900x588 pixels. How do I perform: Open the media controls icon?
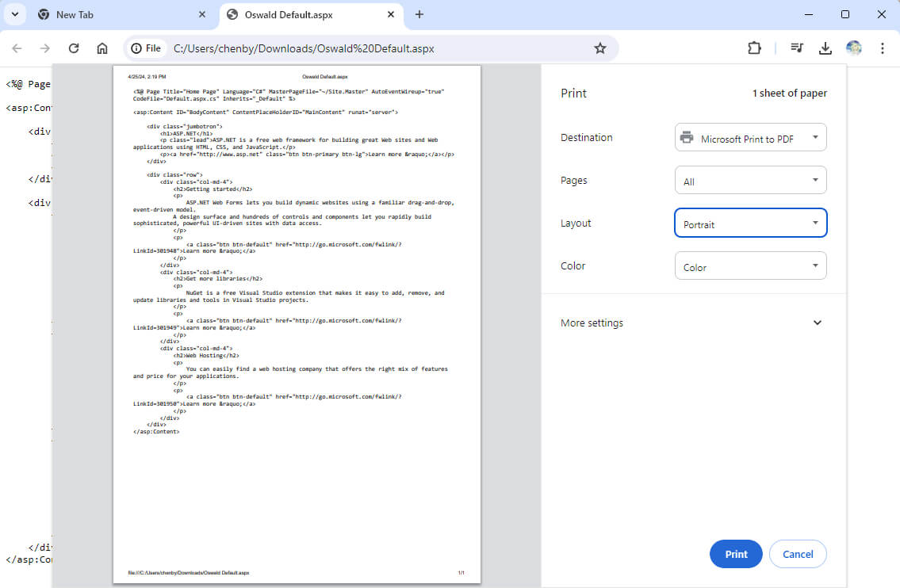click(797, 48)
